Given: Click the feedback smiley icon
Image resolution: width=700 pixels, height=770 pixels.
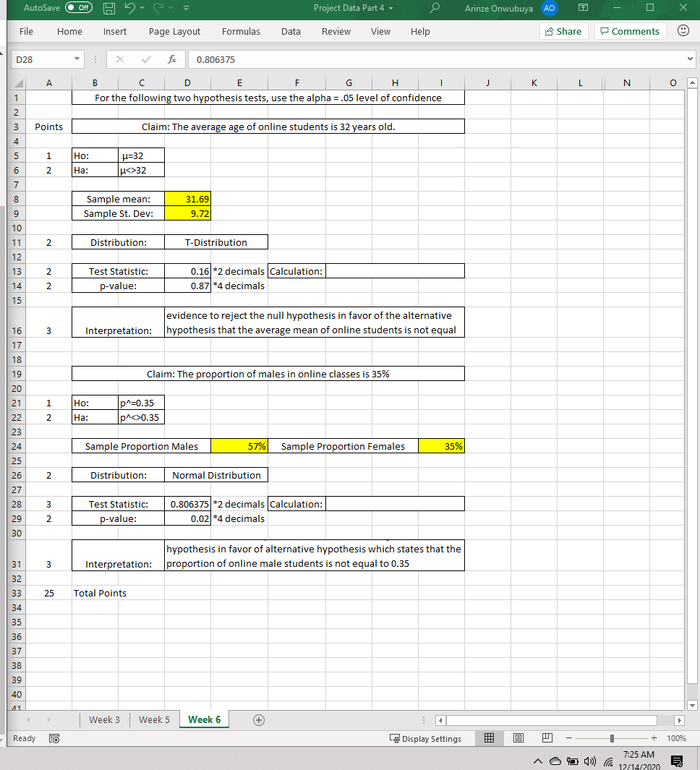Looking at the screenshot, I should [683, 30].
